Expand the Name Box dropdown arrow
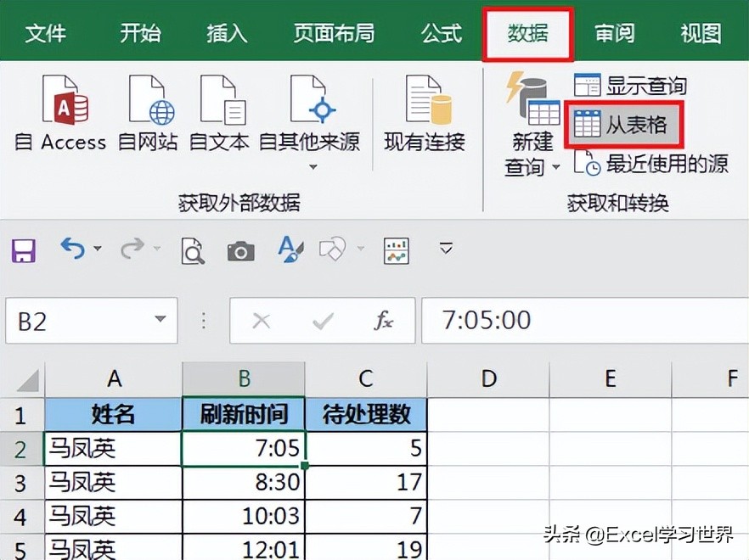 pos(160,319)
